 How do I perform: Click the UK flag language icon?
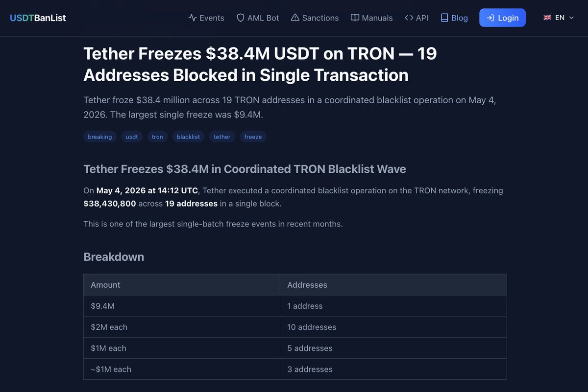pyautogui.click(x=547, y=18)
